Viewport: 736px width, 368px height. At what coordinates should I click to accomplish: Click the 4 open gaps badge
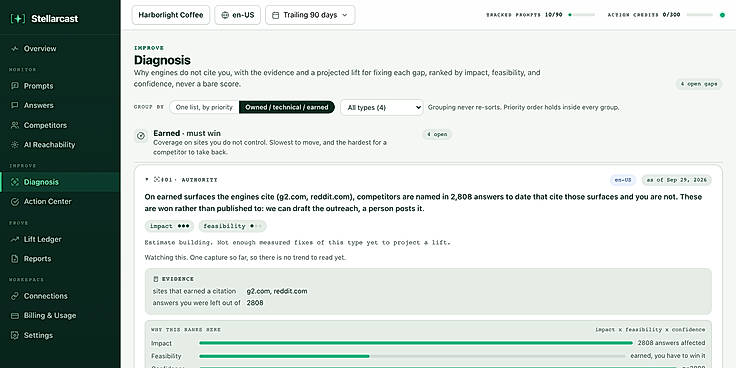699,84
